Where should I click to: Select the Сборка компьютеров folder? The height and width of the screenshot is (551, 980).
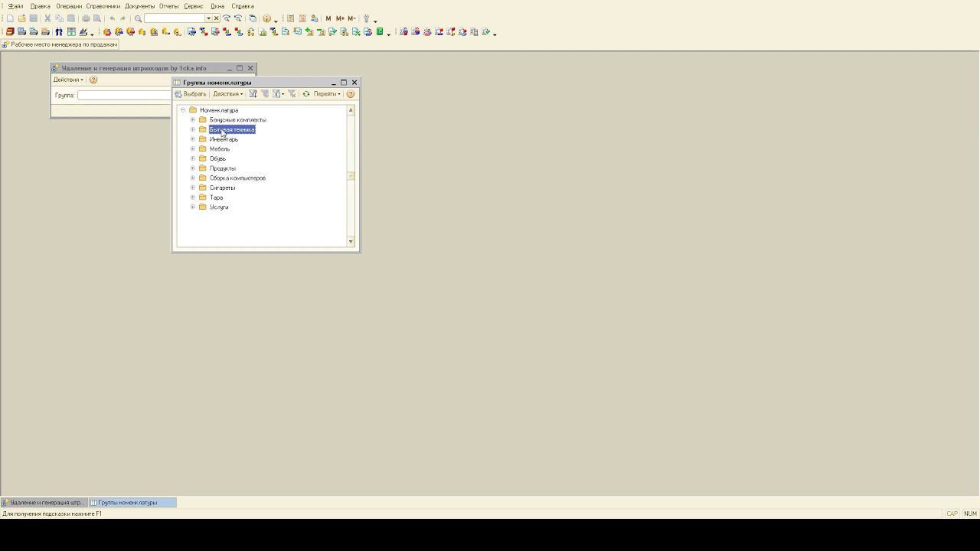pos(237,178)
